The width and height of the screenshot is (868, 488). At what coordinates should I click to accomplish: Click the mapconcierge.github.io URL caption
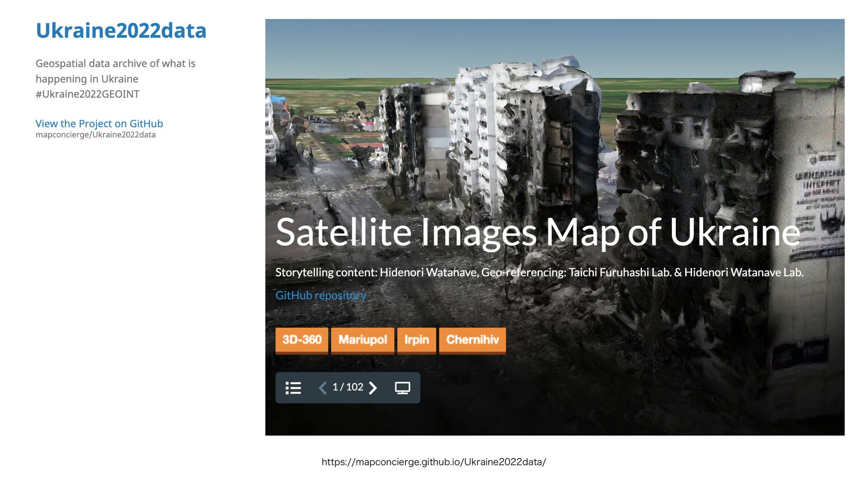pyautogui.click(x=434, y=462)
